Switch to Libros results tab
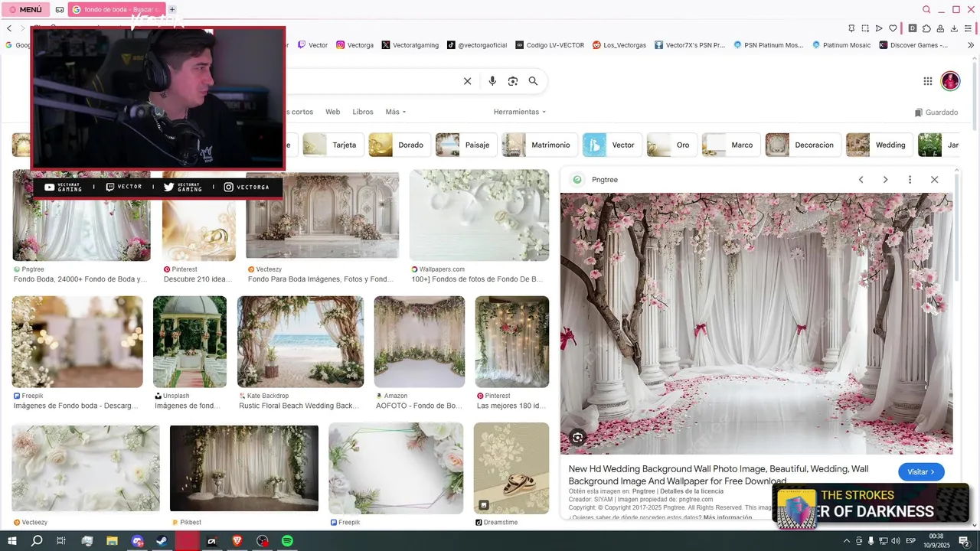This screenshot has height=551, width=980. coord(363,112)
